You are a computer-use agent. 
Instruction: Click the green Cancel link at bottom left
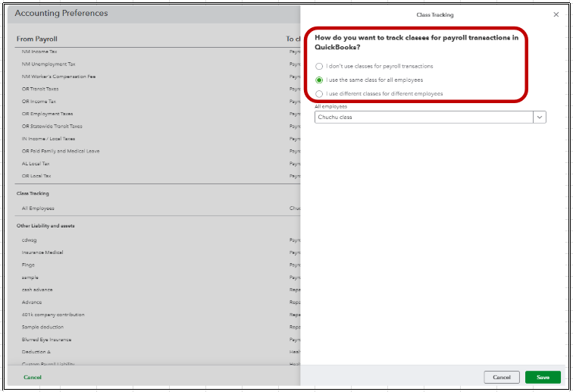(x=33, y=377)
